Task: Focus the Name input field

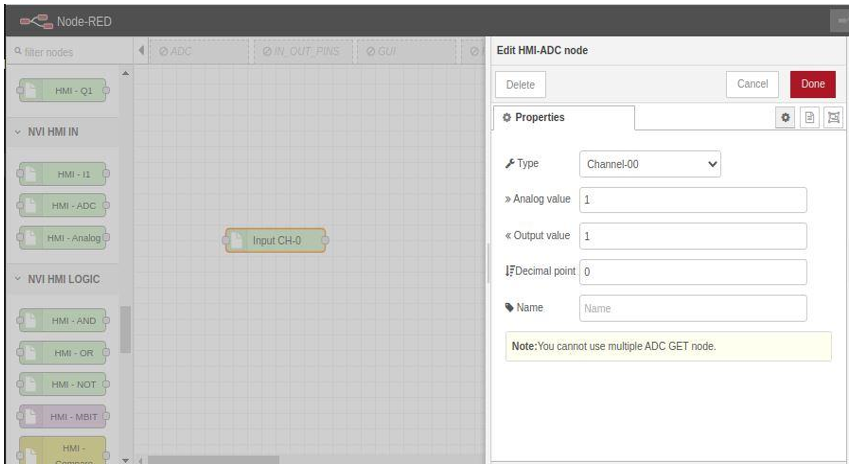Action: pos(692,309)
